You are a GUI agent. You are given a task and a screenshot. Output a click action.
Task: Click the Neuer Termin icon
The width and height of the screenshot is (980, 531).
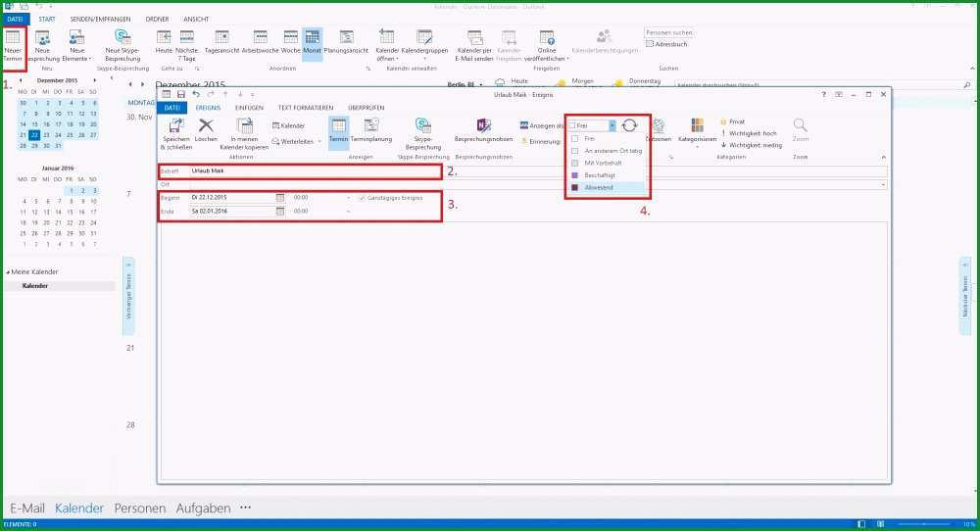(13, 46)
